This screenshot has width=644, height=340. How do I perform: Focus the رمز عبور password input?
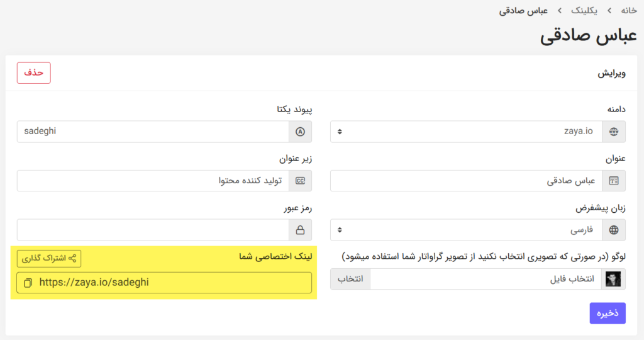coord(153,230)
